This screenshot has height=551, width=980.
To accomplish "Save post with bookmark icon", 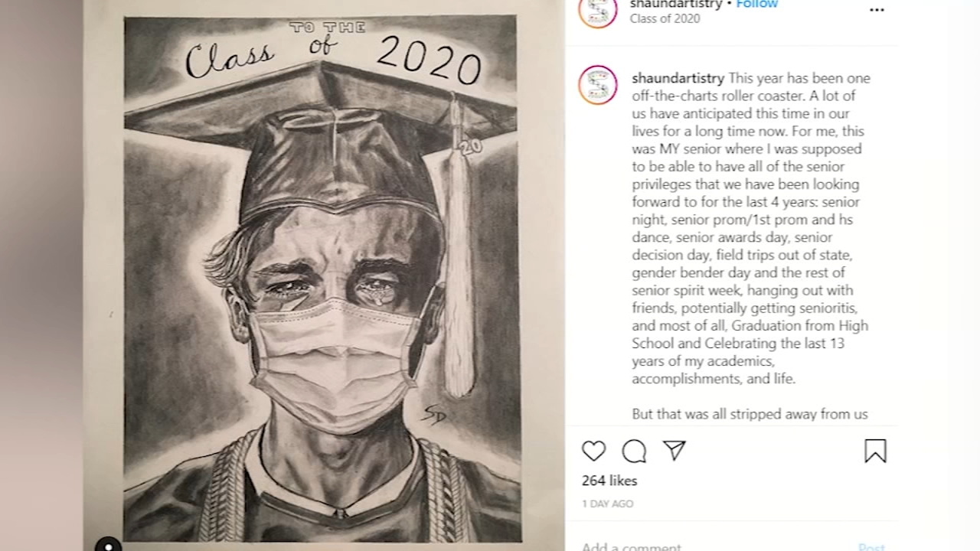I will [875, 452].
